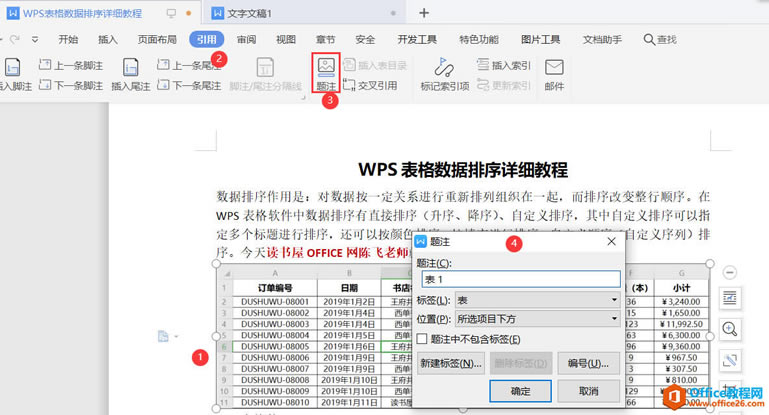Viewport: 769px width, 415px height.
Task: Open the 特色功能 ribbon tab
Action: click(479, 40)
